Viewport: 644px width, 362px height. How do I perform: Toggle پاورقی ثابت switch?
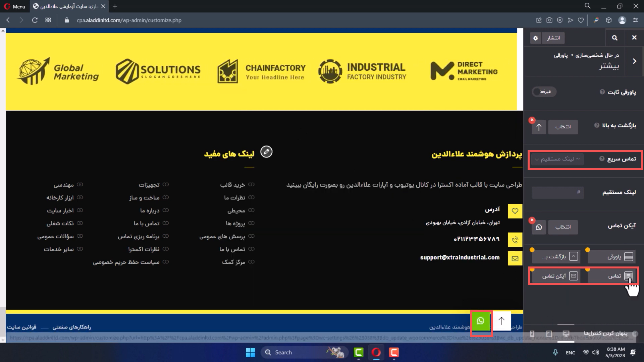coord(544,92)
